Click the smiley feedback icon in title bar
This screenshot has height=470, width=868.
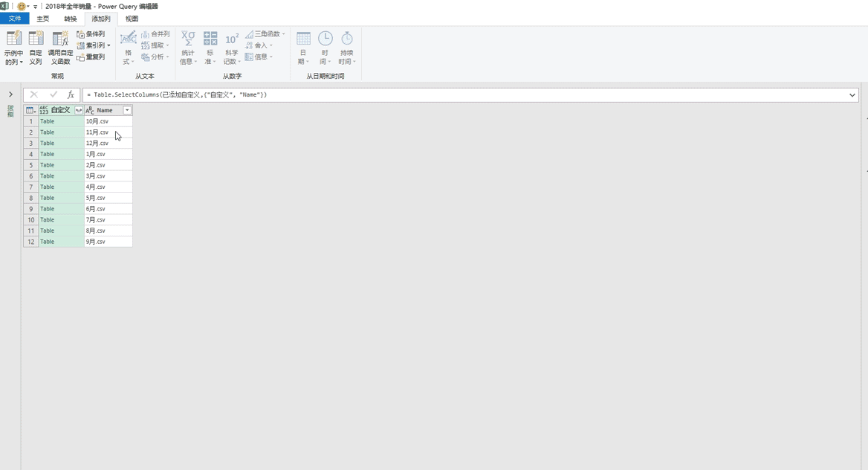point(21,6)
